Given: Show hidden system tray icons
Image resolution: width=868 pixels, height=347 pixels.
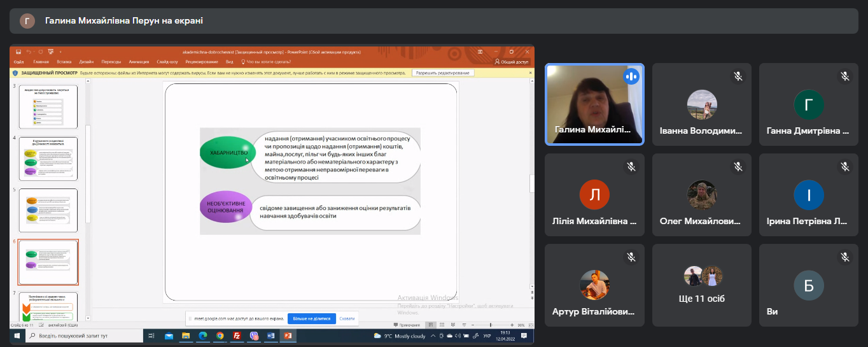Looking at the screenshot, I should coord(433,336).
